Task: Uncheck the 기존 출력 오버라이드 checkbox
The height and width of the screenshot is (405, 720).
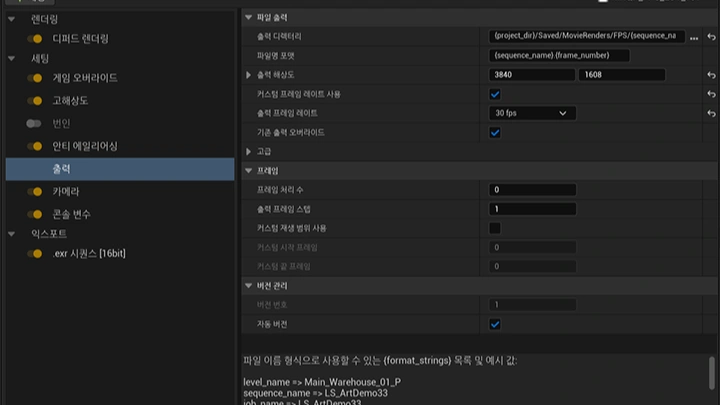Action: click(x=495, y=132)
